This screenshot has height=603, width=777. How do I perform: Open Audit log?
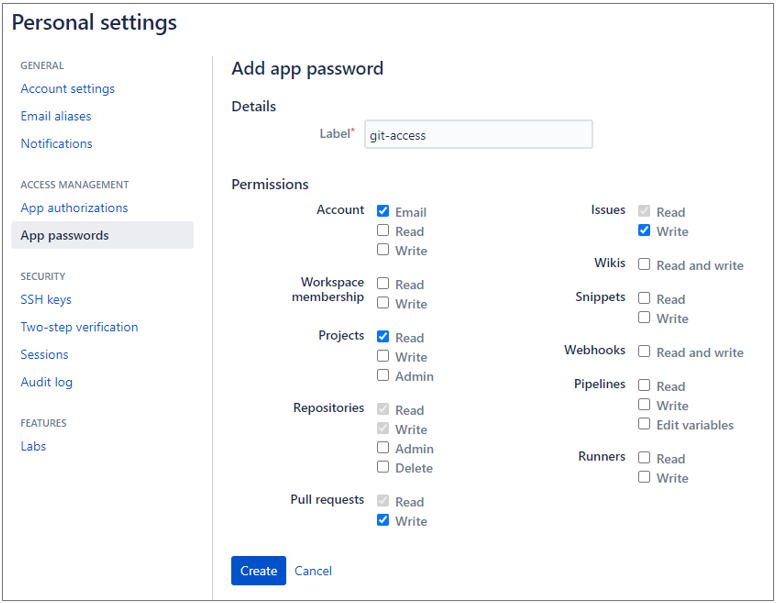pyautogui.click(x=47, y=382)
